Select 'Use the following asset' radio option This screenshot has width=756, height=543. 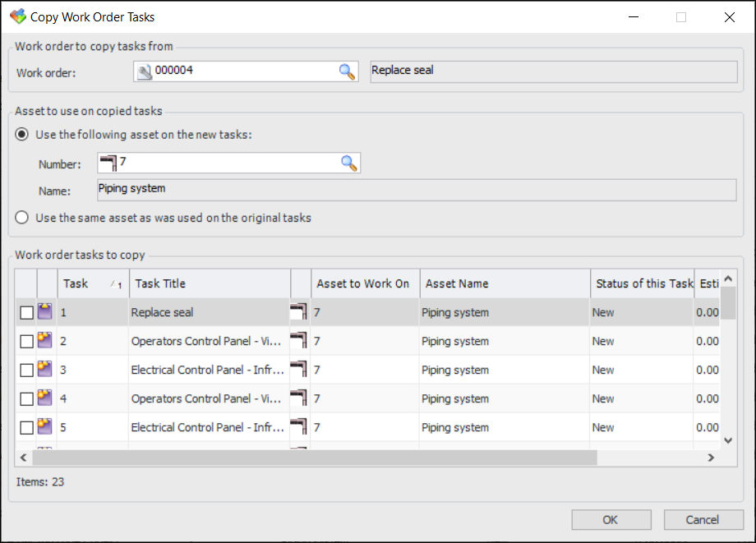pyautogui.click(x=22, y=135)
